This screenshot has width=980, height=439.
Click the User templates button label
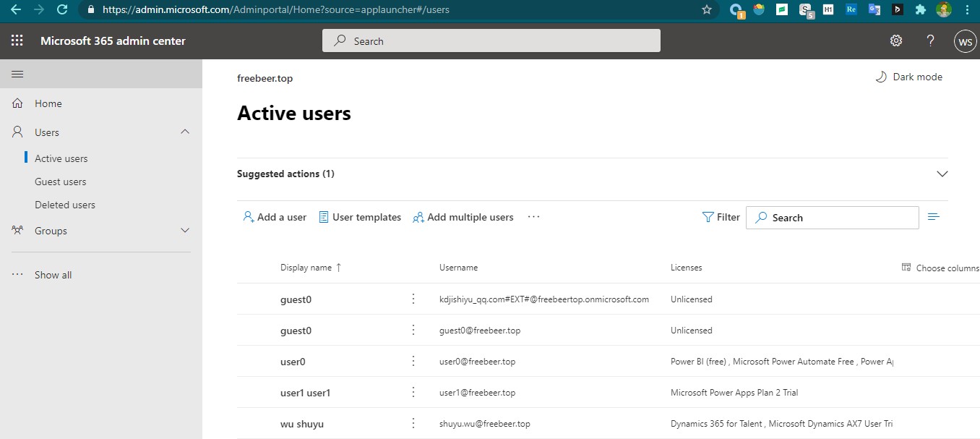366,217
